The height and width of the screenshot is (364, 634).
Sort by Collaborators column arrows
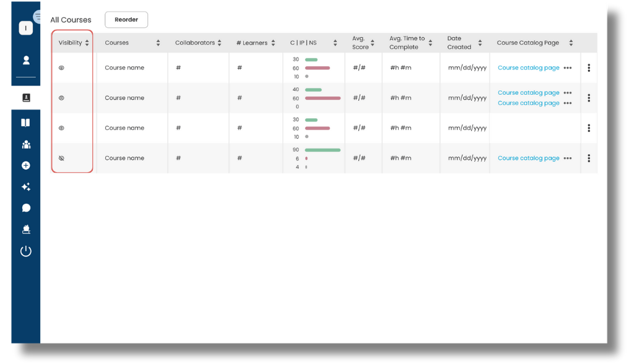tap(220, 43)
